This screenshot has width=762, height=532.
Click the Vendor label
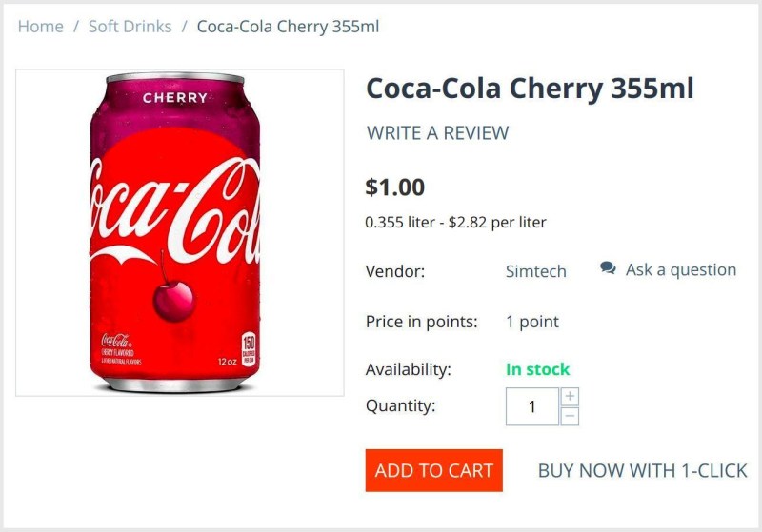point(394,271)
